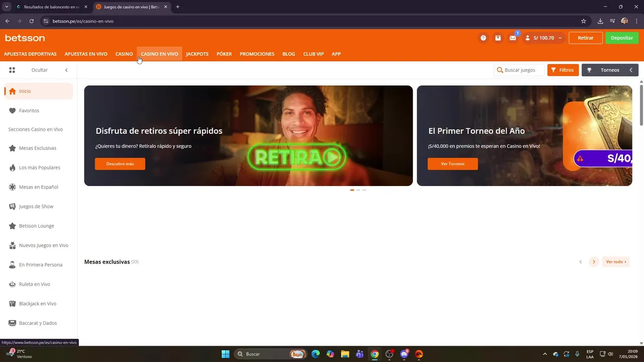Open the App page
The image size is (644, 362).
(x=336, y=54)
